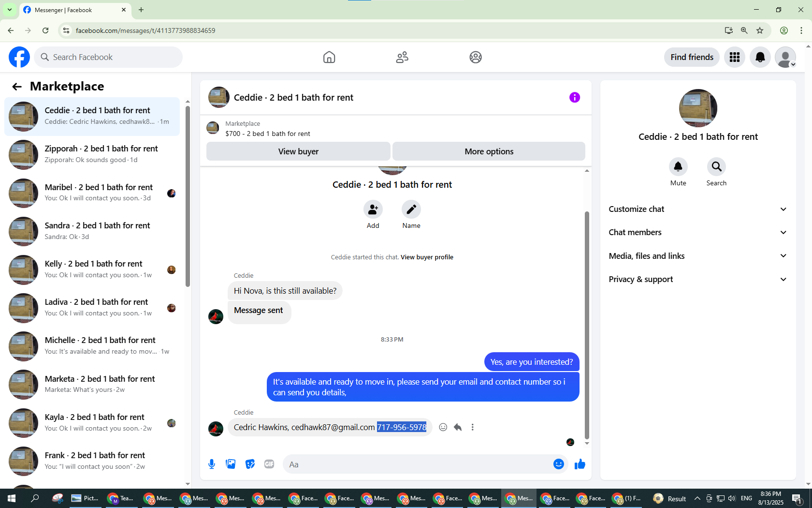Screen dimensions: 812x508
Task: Open the account profile avatar menu
Action: (785, 57)
